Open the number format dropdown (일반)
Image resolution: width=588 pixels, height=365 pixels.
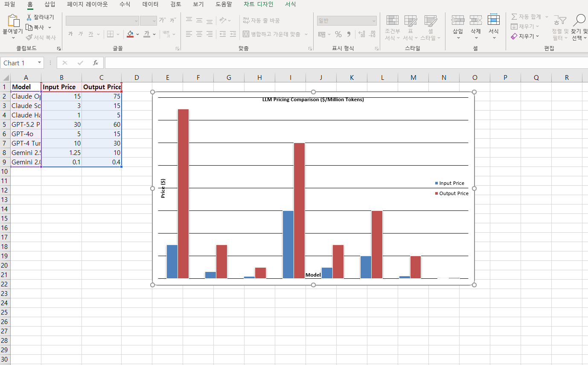click(x=347, y=20)
